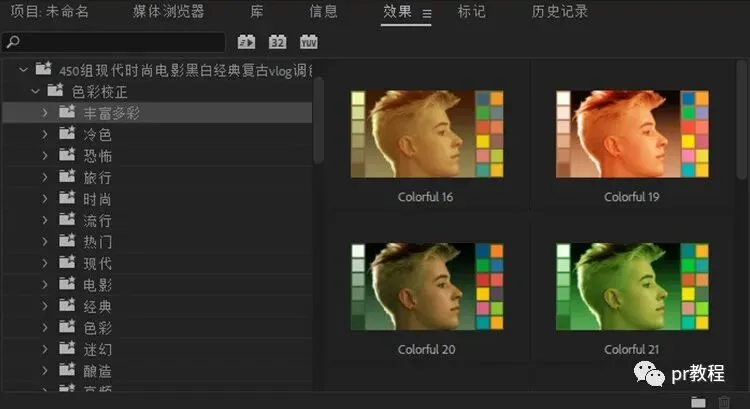
Task: Click the 迷幻 preset folder icon
Action: 67,349
